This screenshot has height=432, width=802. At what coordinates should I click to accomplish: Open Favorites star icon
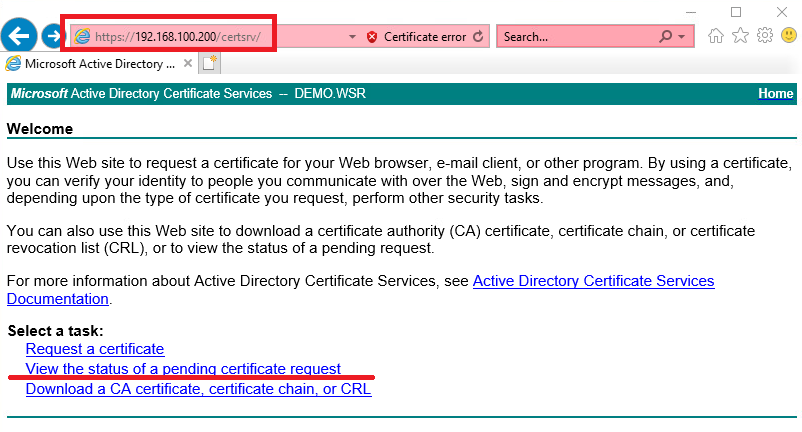pyautogui.click(x=740, y=35)
